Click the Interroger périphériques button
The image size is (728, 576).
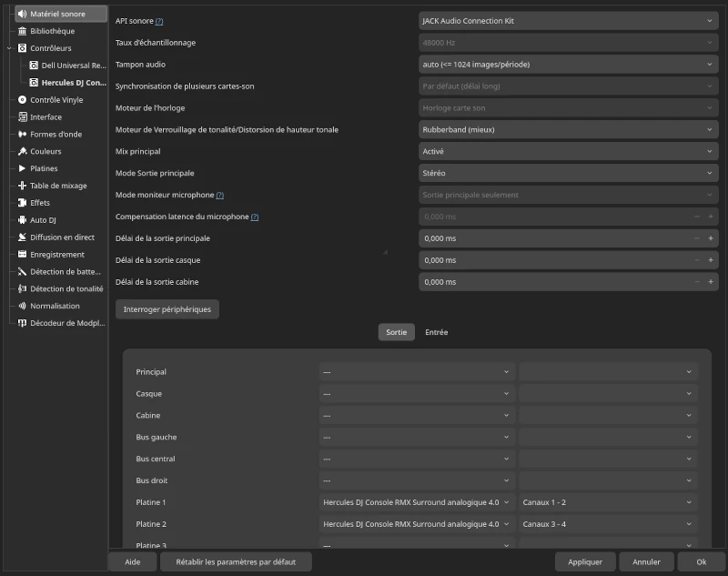(167, 309)
